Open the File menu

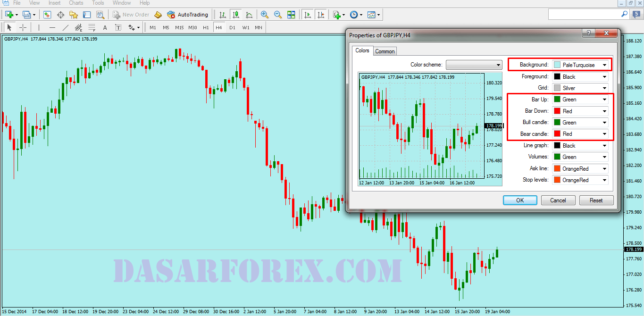point(17,3)
